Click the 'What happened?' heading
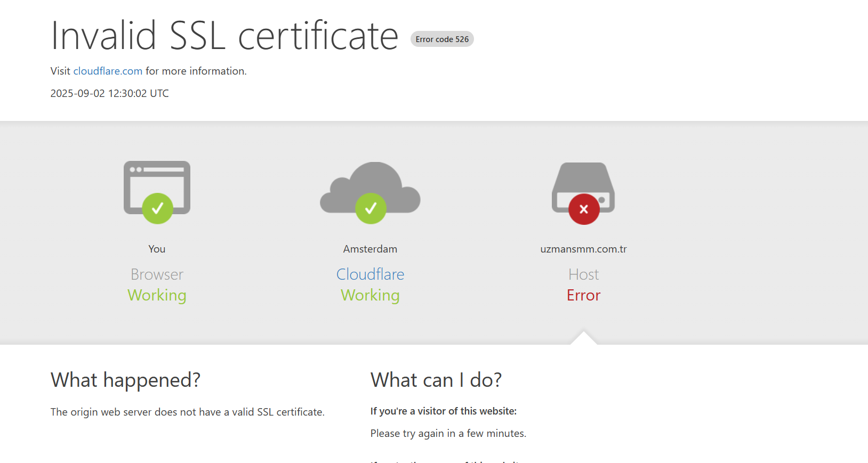The image size is (868, 463). (x=125, y=380)
